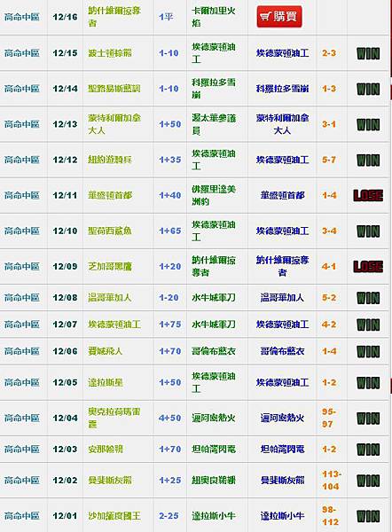Click the spread value 1+40
Image resolution: width=392 pixels, height=532 pixels.
pos(170,195)
